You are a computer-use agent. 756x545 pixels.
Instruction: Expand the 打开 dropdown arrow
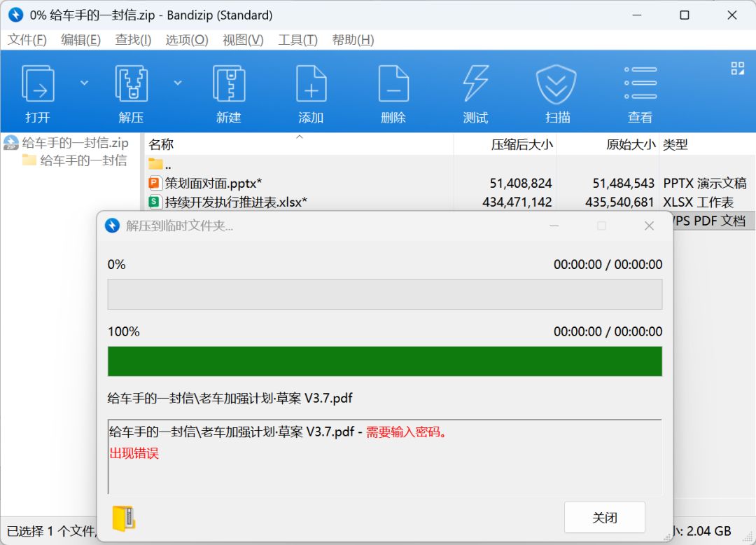85,83
